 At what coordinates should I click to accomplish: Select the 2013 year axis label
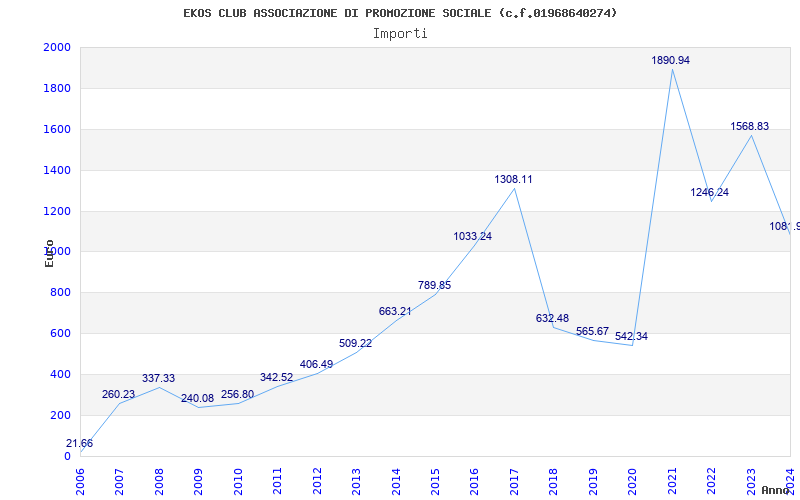click(x=357, y=480)
